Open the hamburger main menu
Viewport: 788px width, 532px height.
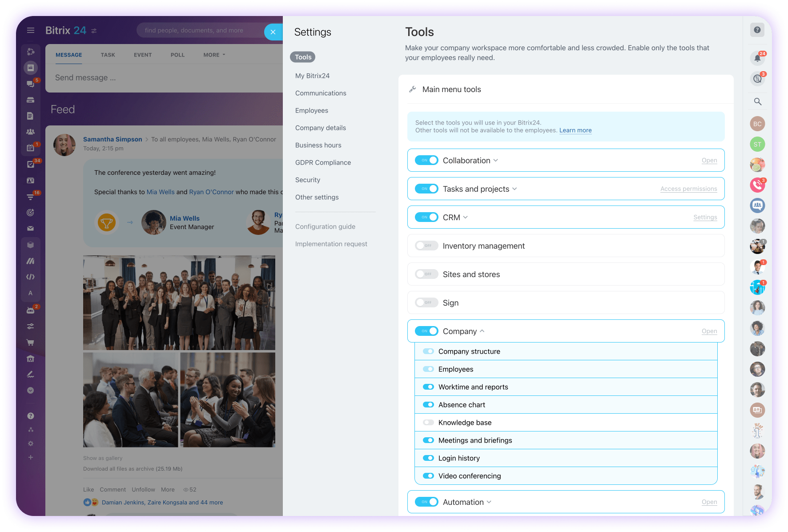pos(31,30)
